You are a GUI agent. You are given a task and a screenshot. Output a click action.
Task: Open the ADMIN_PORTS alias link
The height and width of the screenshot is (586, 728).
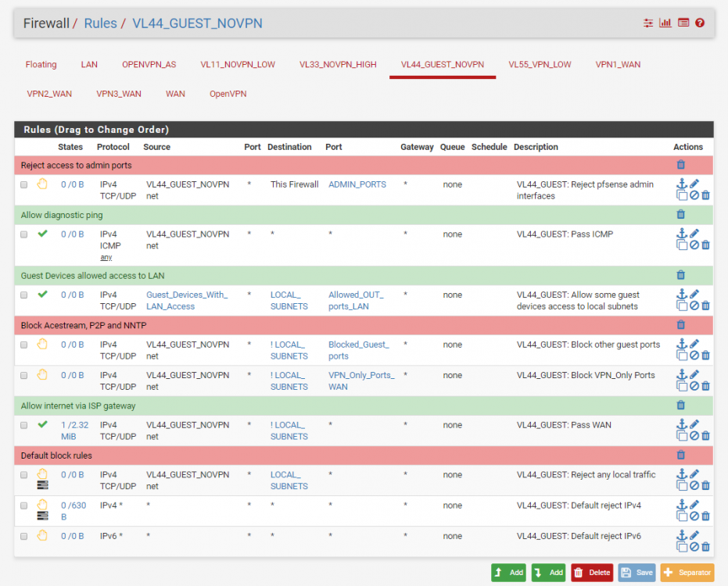tap(357, 184)
